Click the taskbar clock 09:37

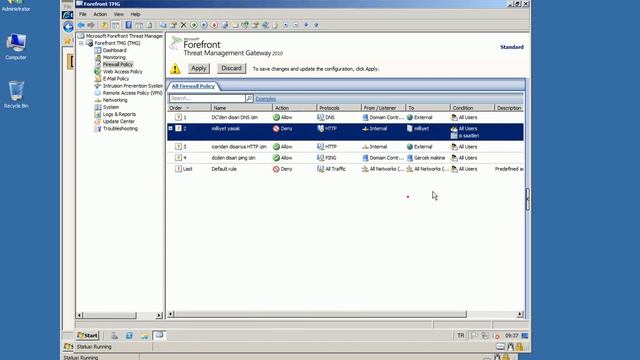tap(511, 336)
